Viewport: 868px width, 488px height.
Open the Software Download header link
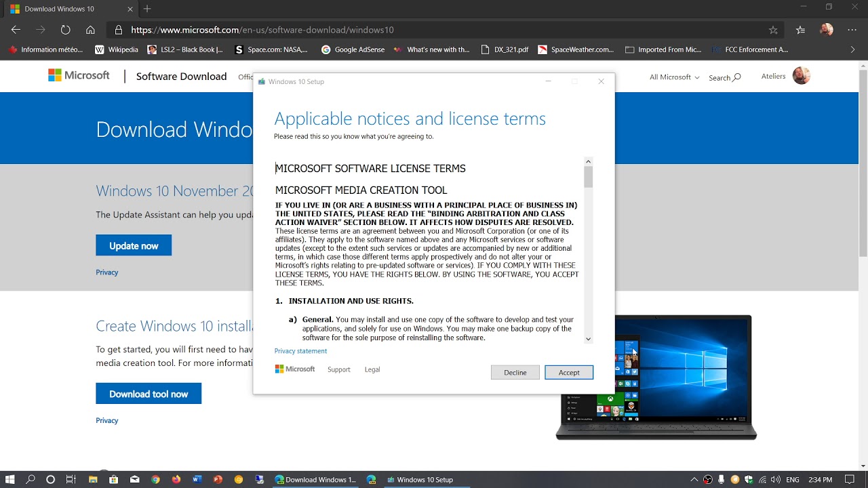181,77
